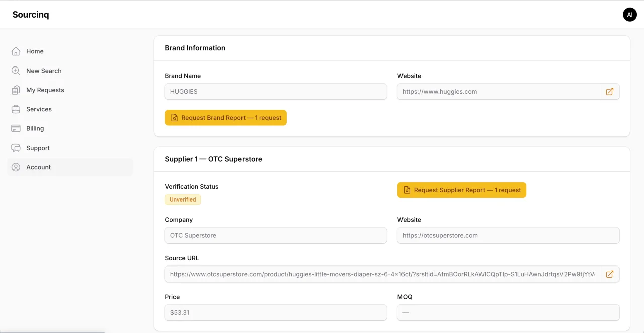Select the empty MOQ field
The width and height of the screenshot is (644, 333).
508,312
